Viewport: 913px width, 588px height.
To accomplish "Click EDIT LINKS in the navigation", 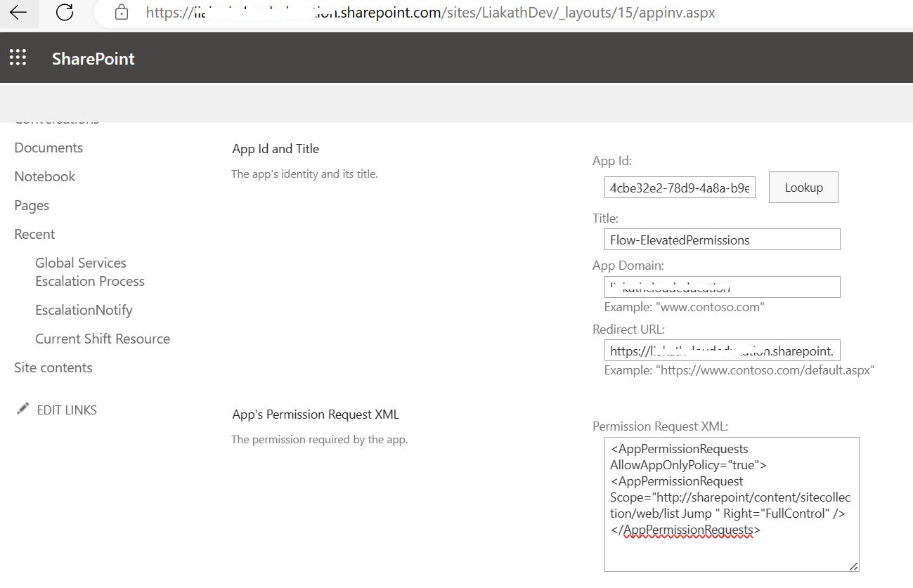I will point(67,410).
